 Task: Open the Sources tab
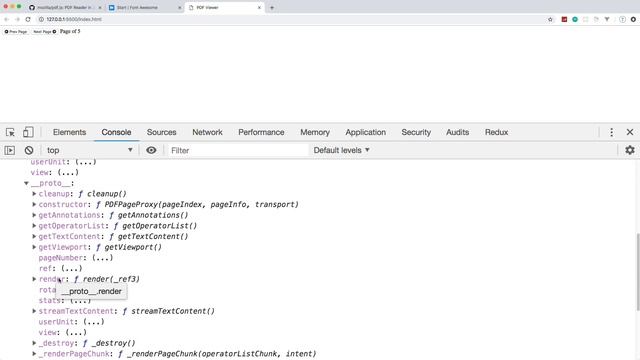click(162, 132)
